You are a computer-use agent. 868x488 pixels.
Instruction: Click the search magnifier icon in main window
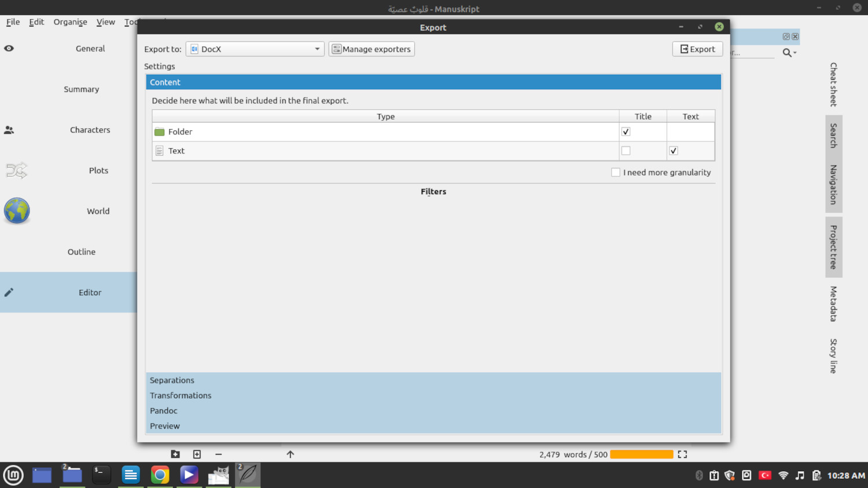click(x=786, y=53)
